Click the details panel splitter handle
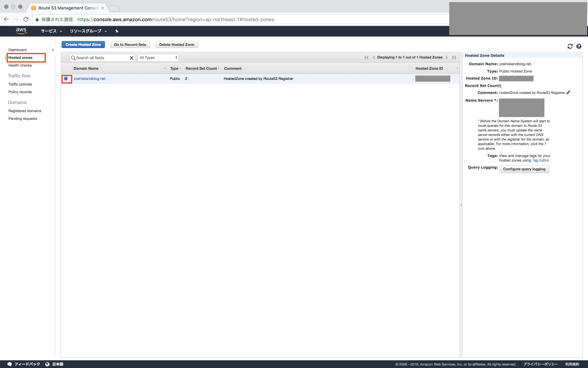Viewport: 588px width, 368px height. click(x=461, y=205)
